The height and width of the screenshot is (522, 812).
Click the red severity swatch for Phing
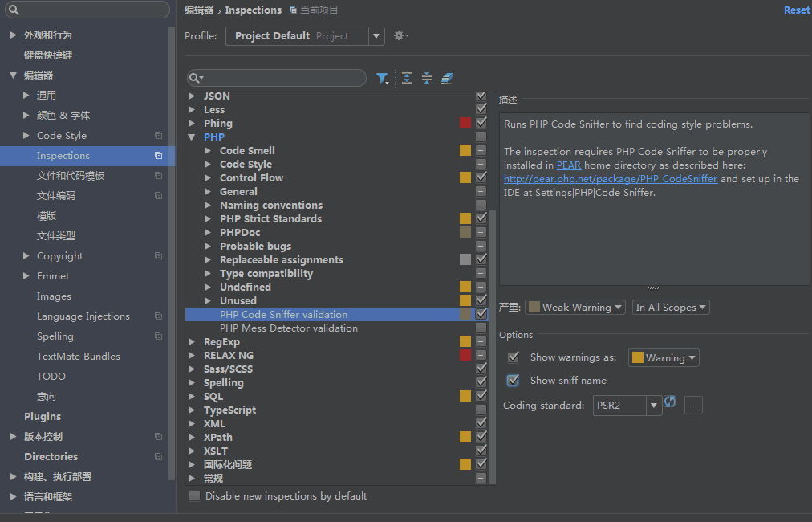(x=465, y=123)
